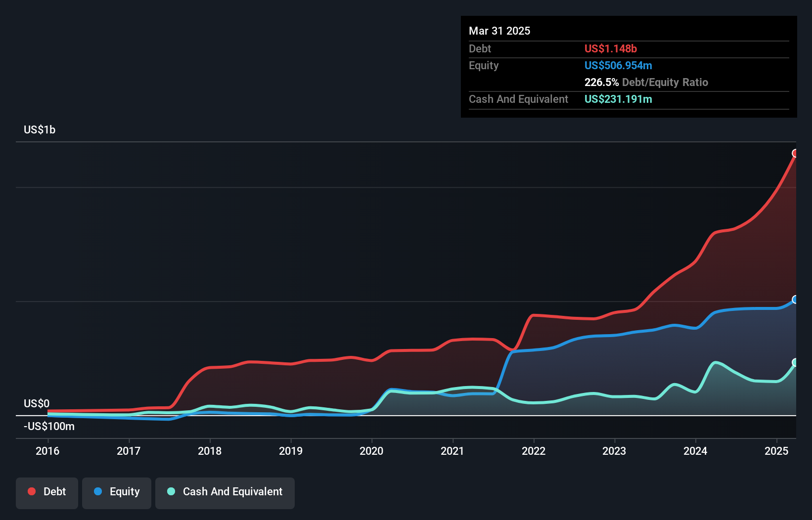Select the blue Equity endpoint marker on chart
The width and height of the screenshot is (812, 520).
[x=795, y=299]
